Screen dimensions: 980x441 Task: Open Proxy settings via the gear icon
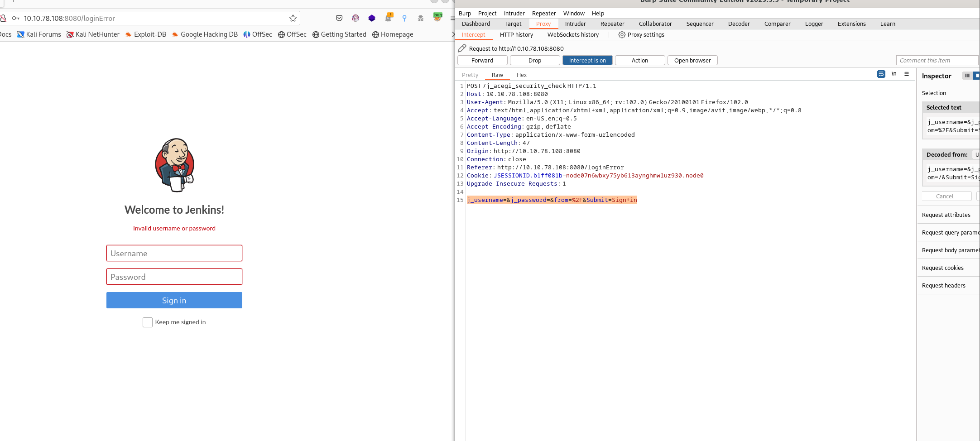tap(622, 35)
